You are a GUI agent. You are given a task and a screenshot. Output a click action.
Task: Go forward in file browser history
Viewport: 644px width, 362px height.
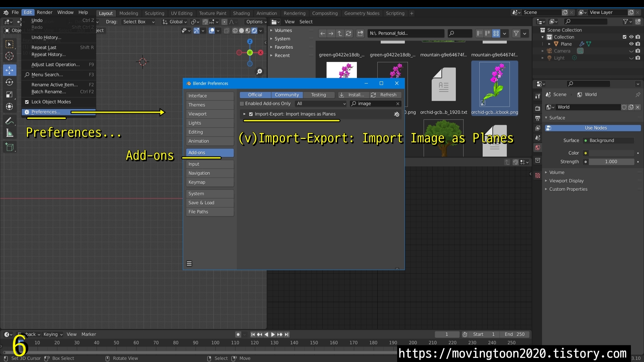click(331, 33)
